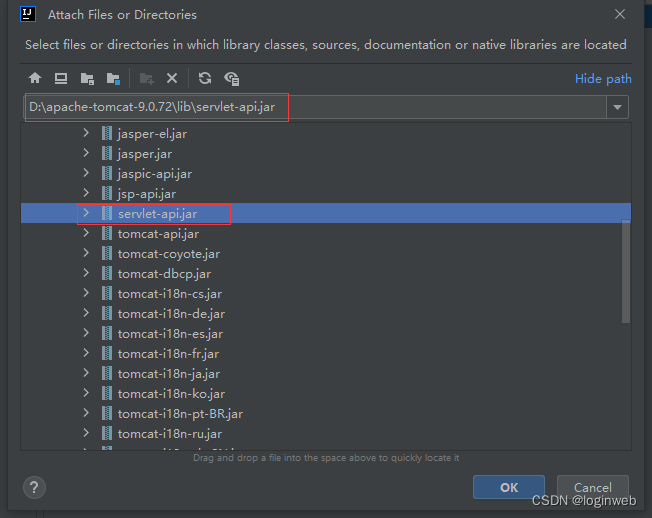Click the IntelliJ logo in title bar
This screenshot has width=652, height=518.
coord(28,14)
